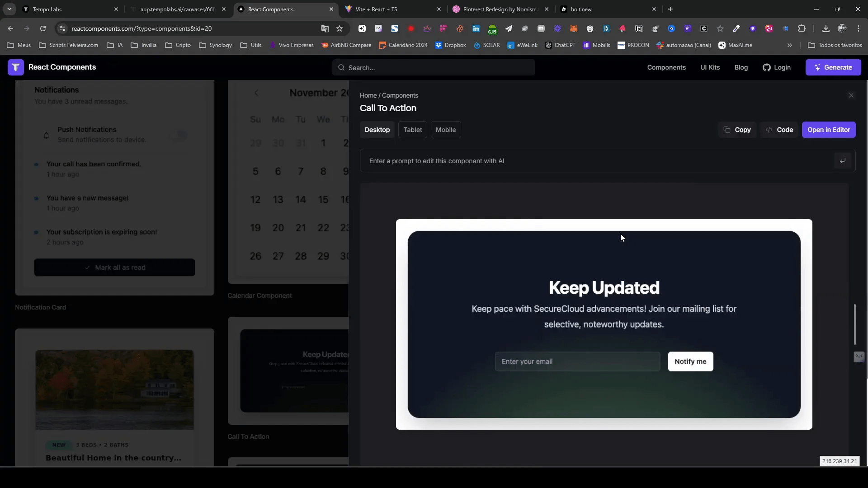Submit the AI prompt with enter-arrow icon

[x=843, y=161]
